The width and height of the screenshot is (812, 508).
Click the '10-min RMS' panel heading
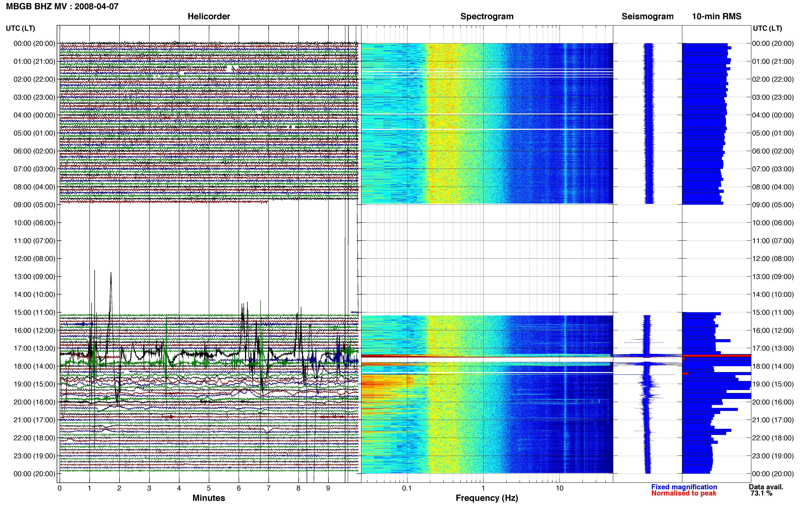(x=716, y=16)
